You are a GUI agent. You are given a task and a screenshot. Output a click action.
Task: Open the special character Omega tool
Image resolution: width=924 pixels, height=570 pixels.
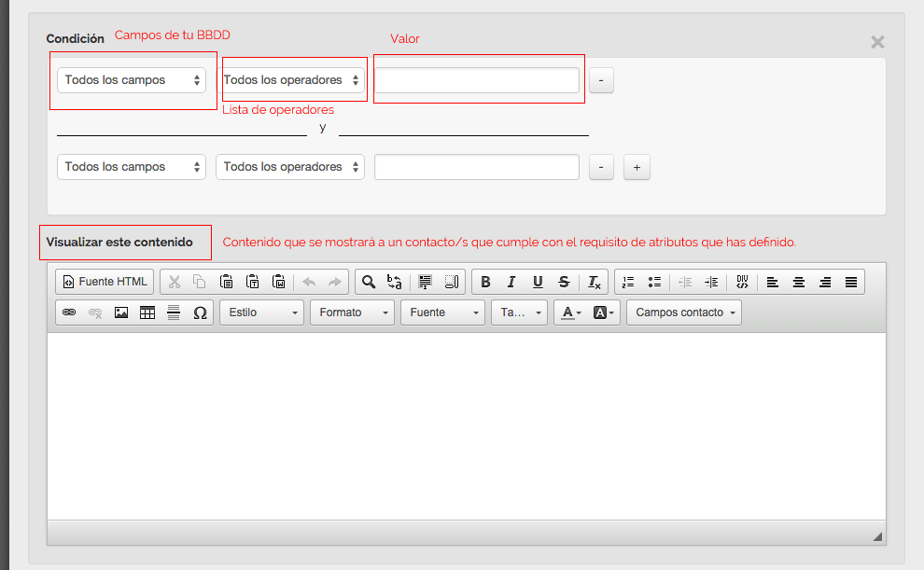[200, 313]
